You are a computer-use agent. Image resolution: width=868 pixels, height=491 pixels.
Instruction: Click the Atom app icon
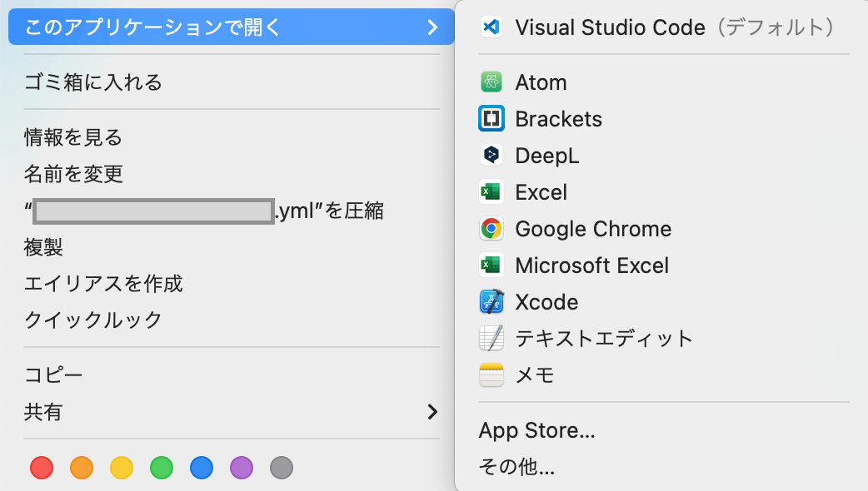click(491, 82)
